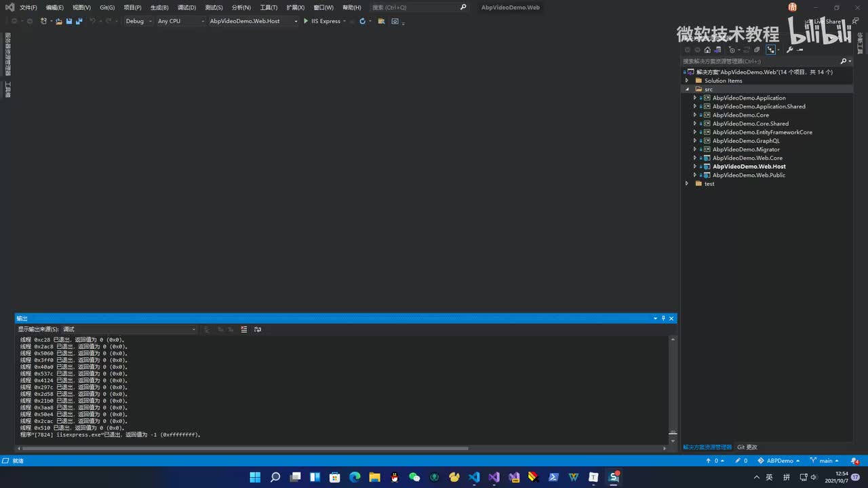Screen dimensions: 868x488
Task: Select AbpVideoDemo.Web.Host project
Action: click(x=749, y=166)
